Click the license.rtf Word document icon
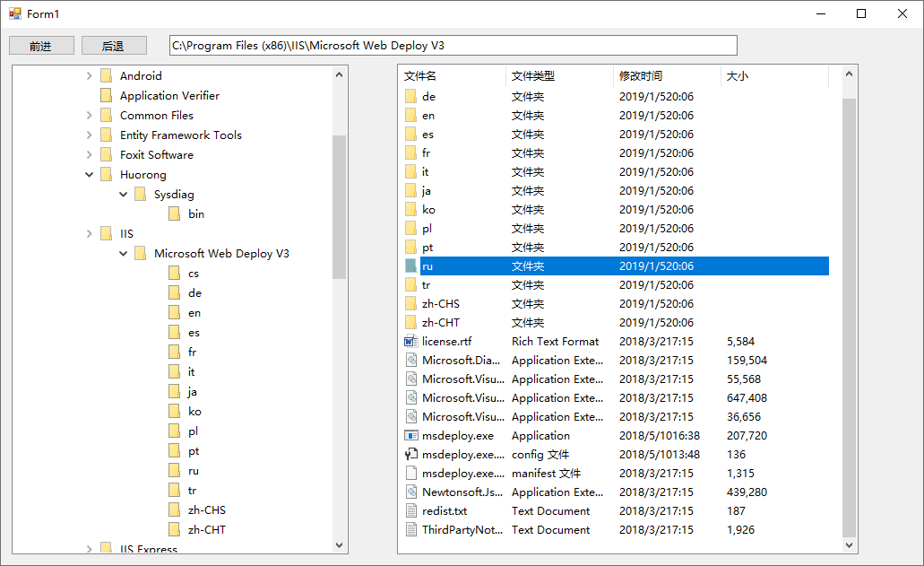The height and width of the screenshot is (566, 924). click(x=410, y=342)
